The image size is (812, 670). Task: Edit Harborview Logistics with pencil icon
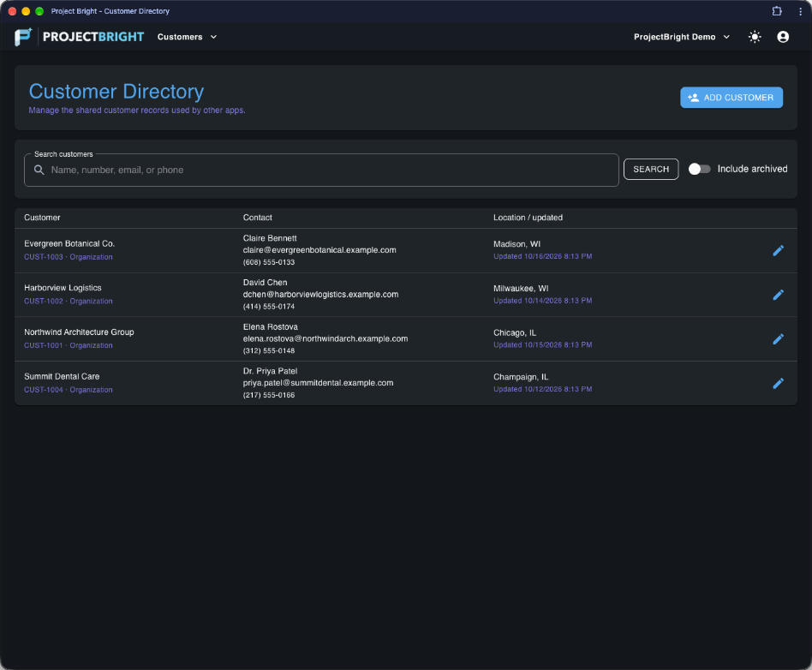778,295
